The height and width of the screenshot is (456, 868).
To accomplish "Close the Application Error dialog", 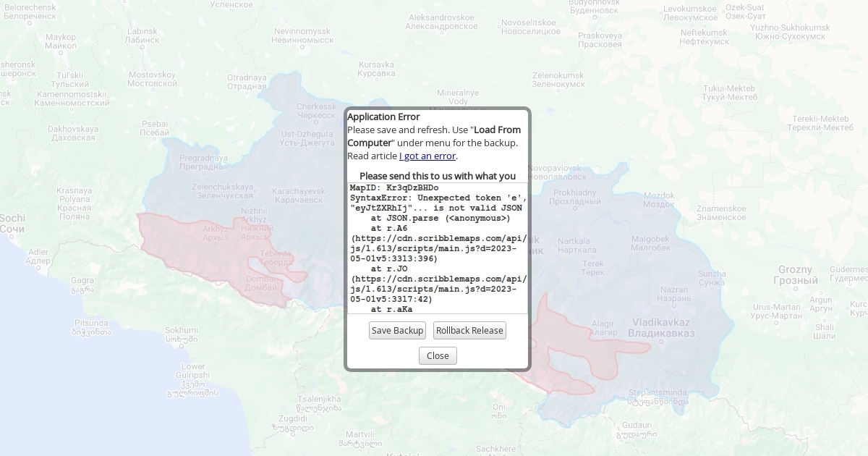I will (x=438, y=355).
